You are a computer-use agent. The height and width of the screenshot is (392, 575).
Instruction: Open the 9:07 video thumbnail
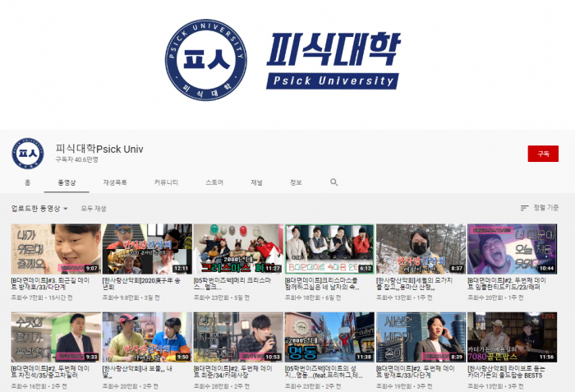pyautogui.click(x=56, y=249)
